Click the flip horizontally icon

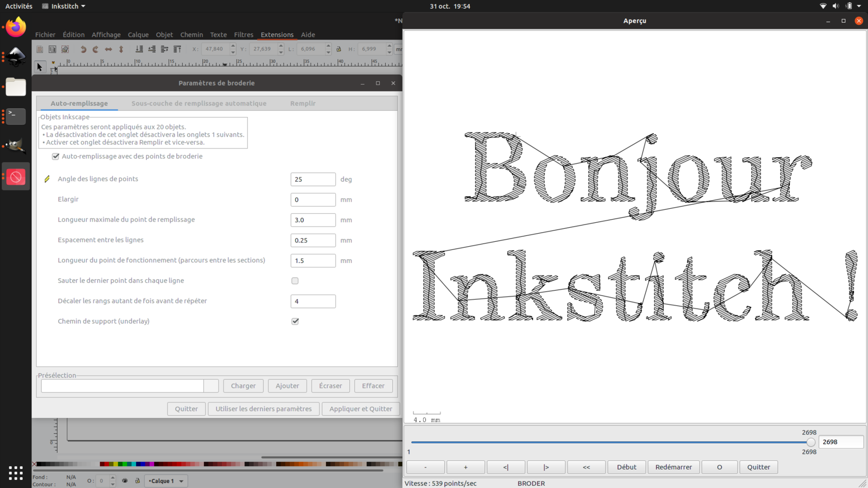108,49
